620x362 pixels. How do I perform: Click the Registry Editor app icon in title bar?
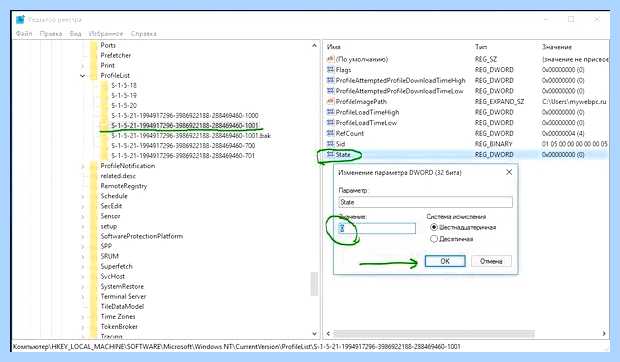21,19
